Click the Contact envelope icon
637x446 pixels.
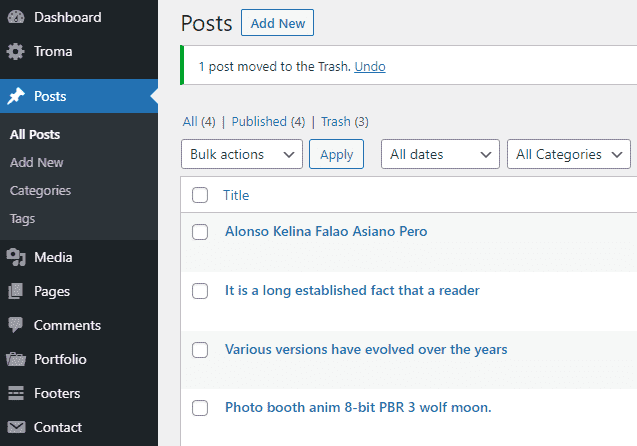(x=16, y=427)
